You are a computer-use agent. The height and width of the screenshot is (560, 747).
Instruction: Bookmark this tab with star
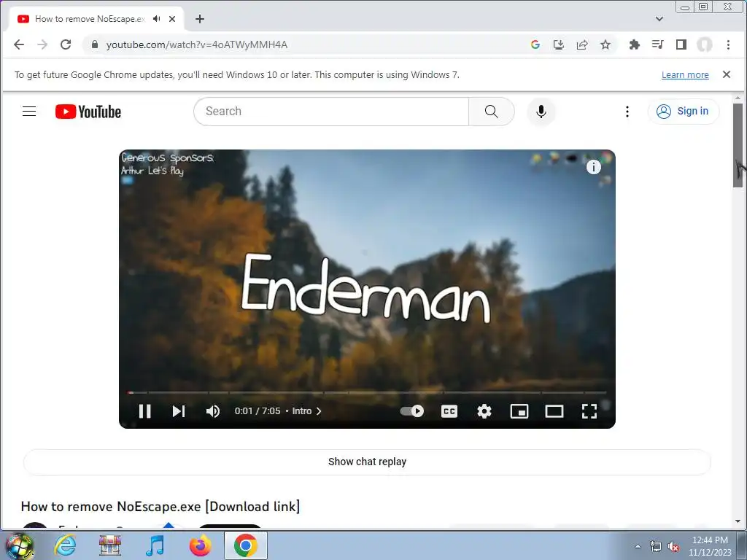[x=605, y=44]
